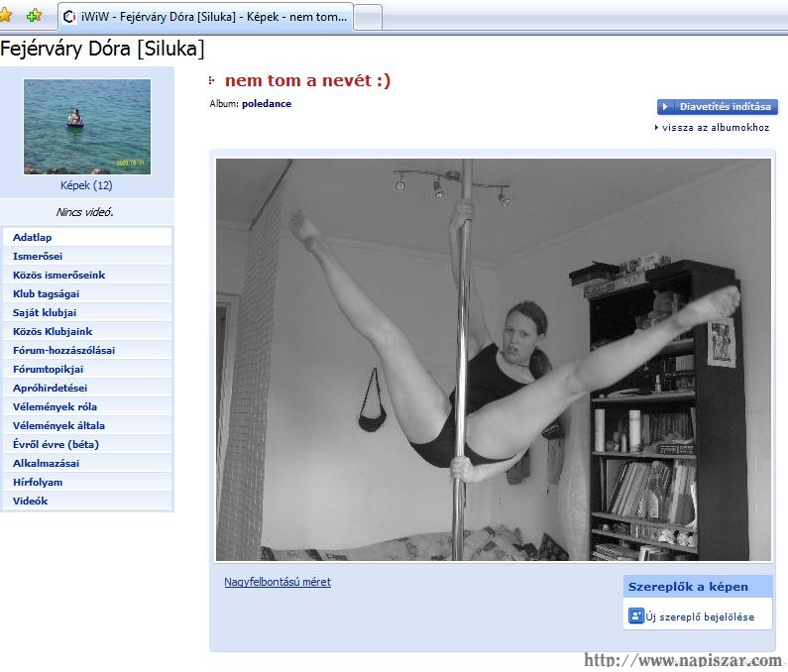
Task: Open Nagyfelbontású méret link
Action: pos(278,582)
